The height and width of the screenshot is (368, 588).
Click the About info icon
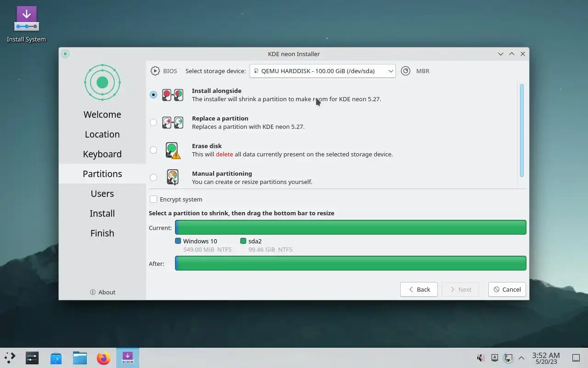coord(93,292)
